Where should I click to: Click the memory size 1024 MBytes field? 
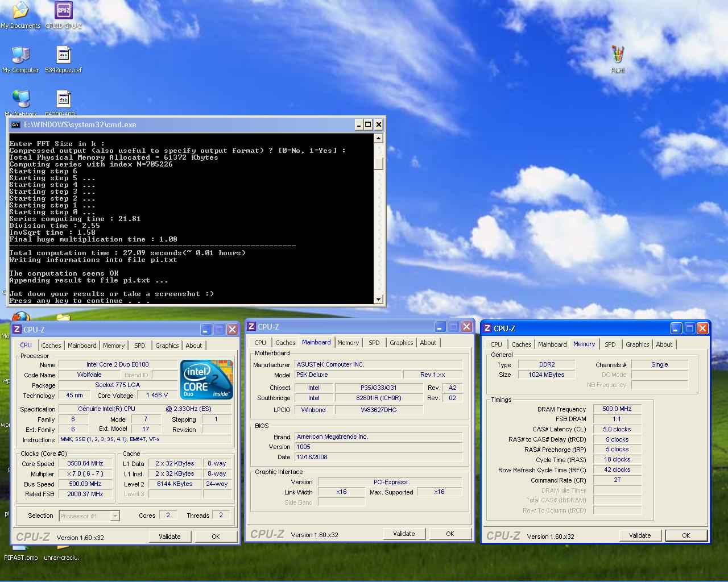[x=547, y=375]
